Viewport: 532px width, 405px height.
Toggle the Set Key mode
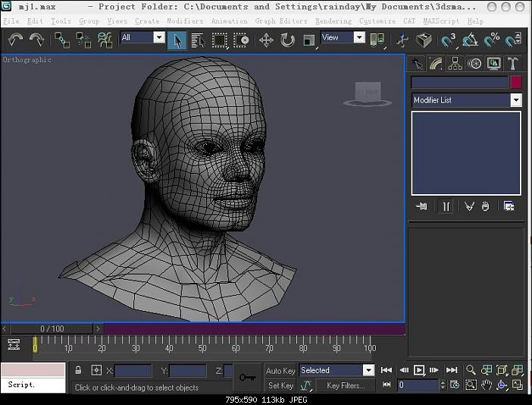click(x=280, y=385)
